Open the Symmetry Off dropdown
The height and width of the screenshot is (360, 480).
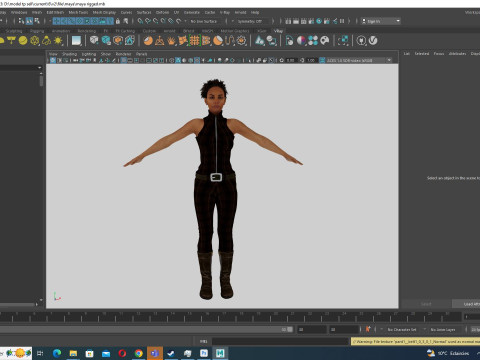(252, 21)
